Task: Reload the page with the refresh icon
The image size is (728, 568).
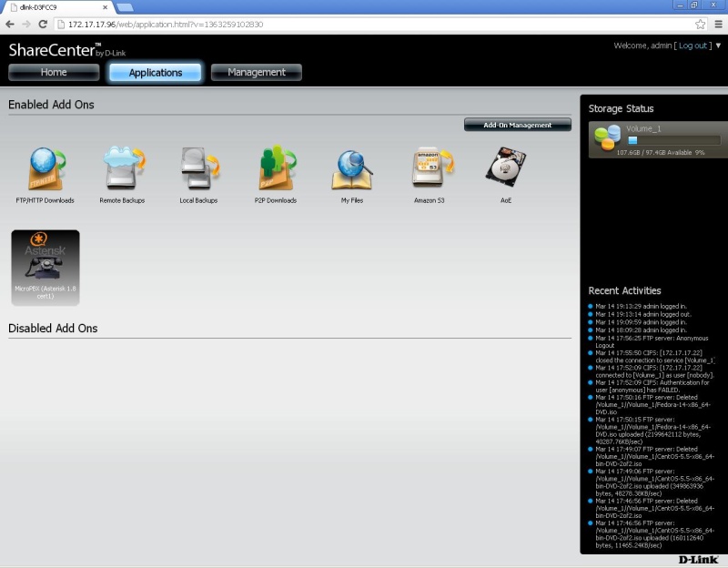Action: pos(43,25)
